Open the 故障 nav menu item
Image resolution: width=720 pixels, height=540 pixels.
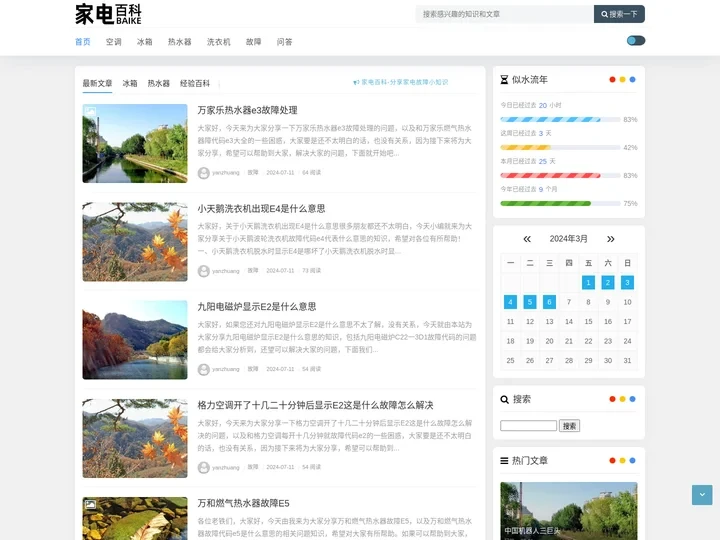coord(253,42)
